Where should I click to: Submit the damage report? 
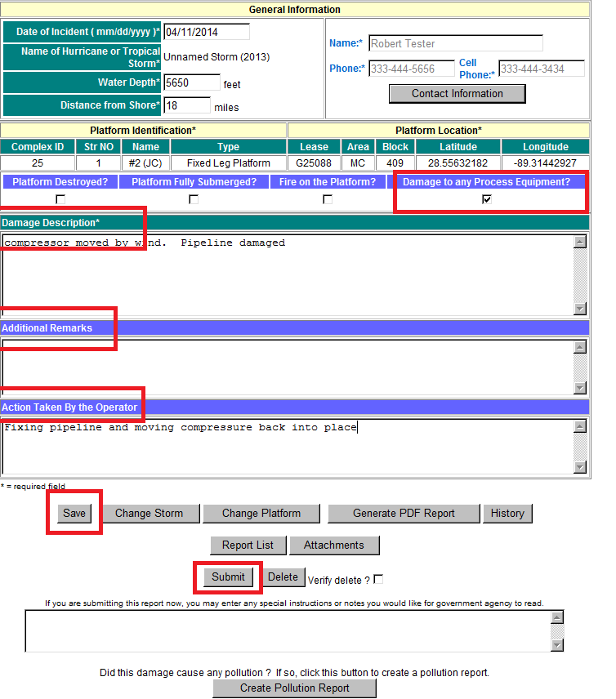click(228, 577)
